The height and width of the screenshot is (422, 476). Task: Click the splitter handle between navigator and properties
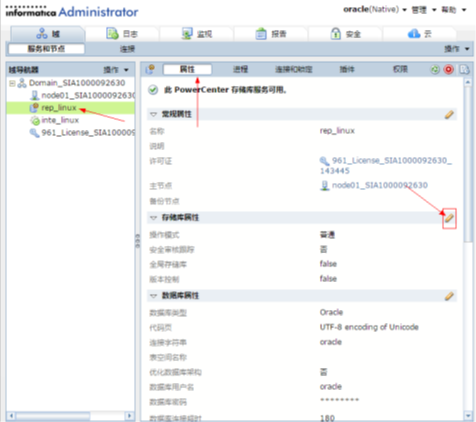pos(138,241)
